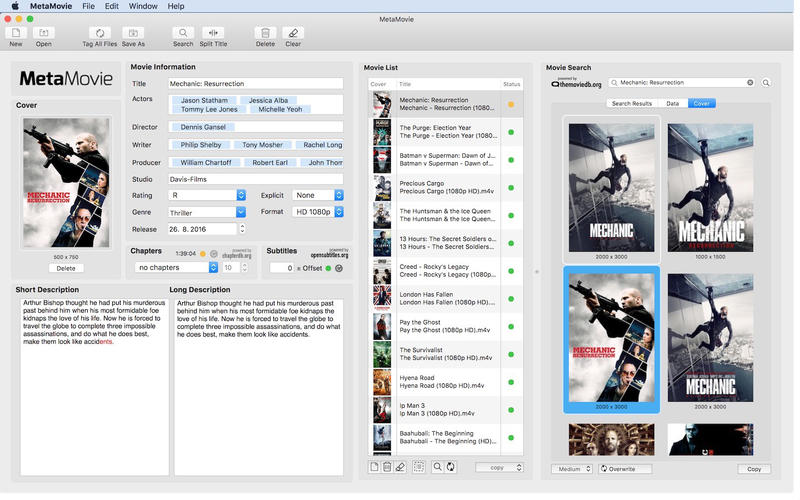
Task: Switch to the Search Results tab
Action: tap(631, 103)
